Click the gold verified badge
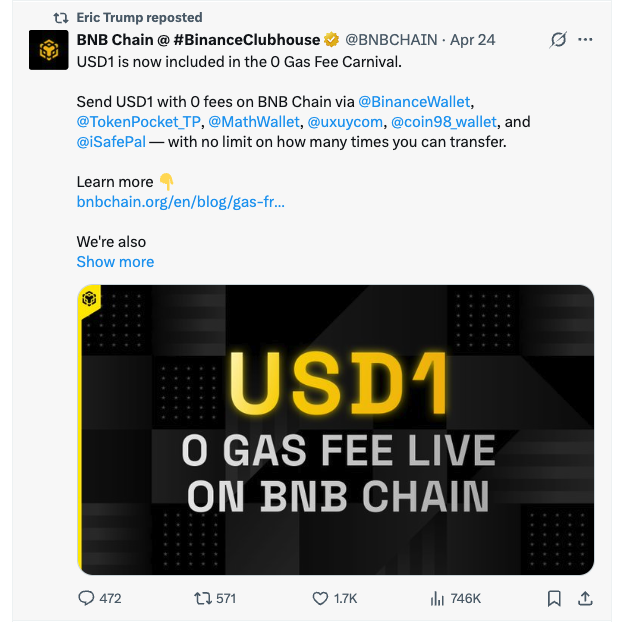Viewport: 633px width, 622px height. coord(332,40)
